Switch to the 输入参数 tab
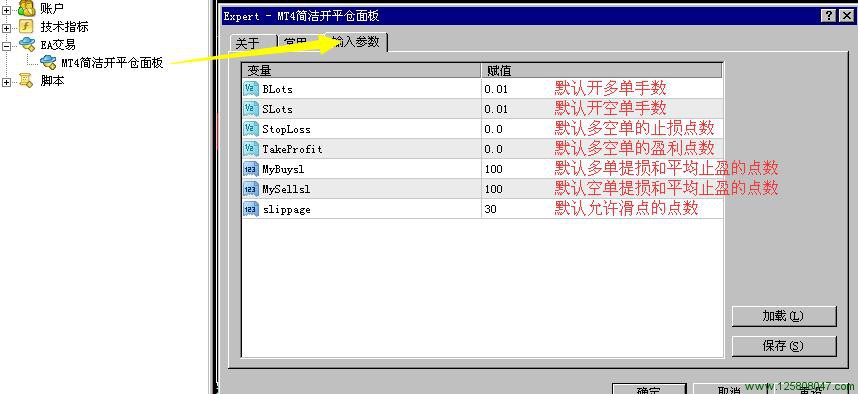Screen dimensions: 858x394 point(356,42)
